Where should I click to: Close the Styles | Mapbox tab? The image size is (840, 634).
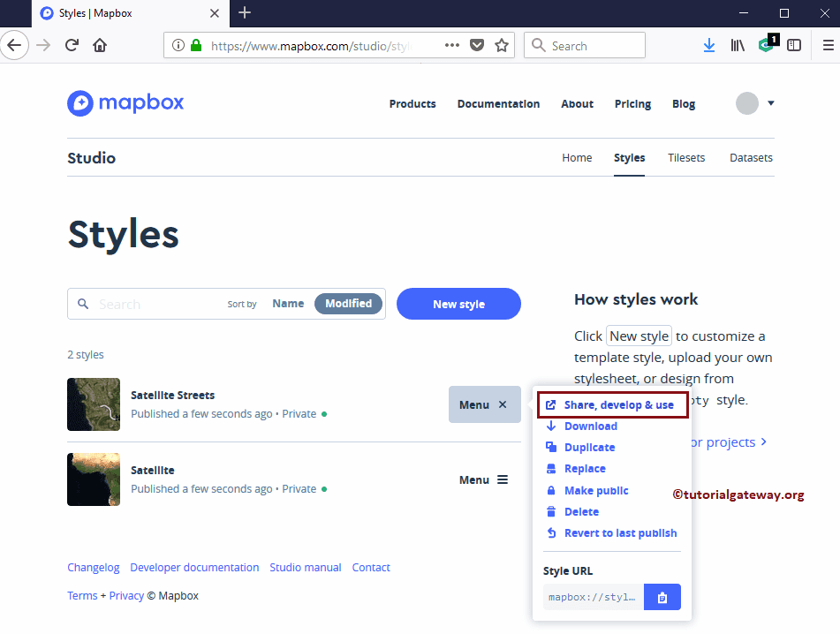(x=215, y=13)
